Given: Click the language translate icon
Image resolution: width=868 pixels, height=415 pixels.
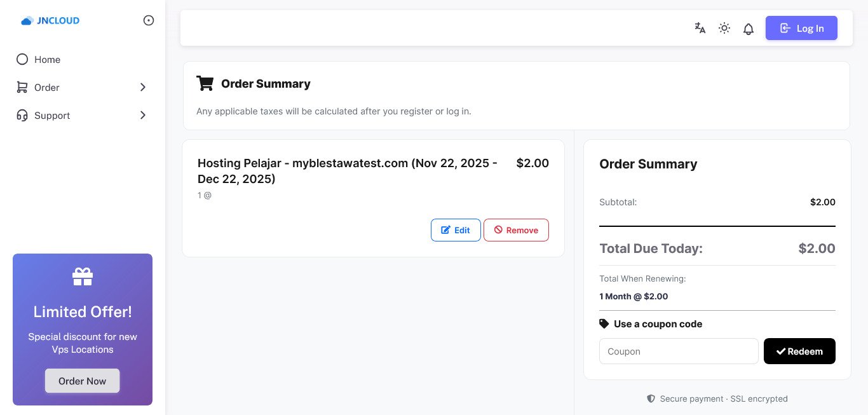Looking at the screenshot, I should (700, 28).
